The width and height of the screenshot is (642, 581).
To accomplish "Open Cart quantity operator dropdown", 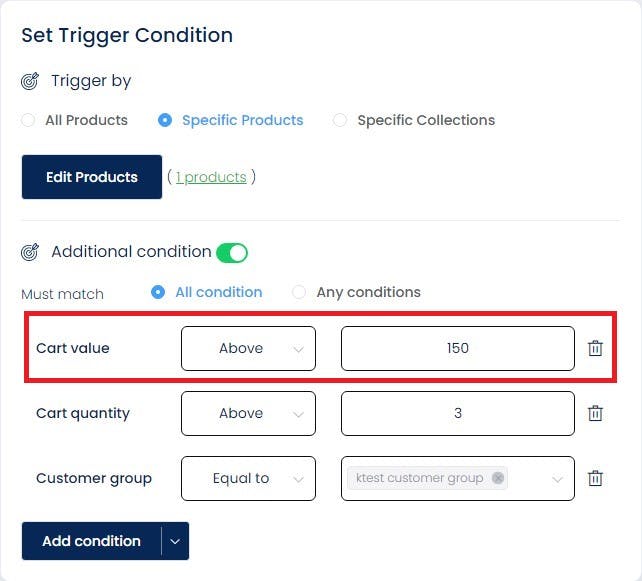I will pyautogui.click(x=248, y=413).
